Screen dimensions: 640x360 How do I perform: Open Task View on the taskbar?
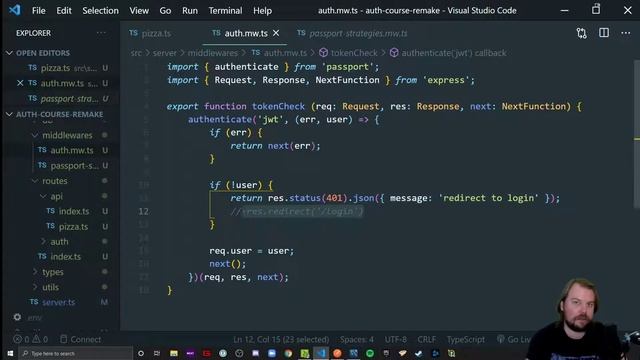click(x=157, y=353)
